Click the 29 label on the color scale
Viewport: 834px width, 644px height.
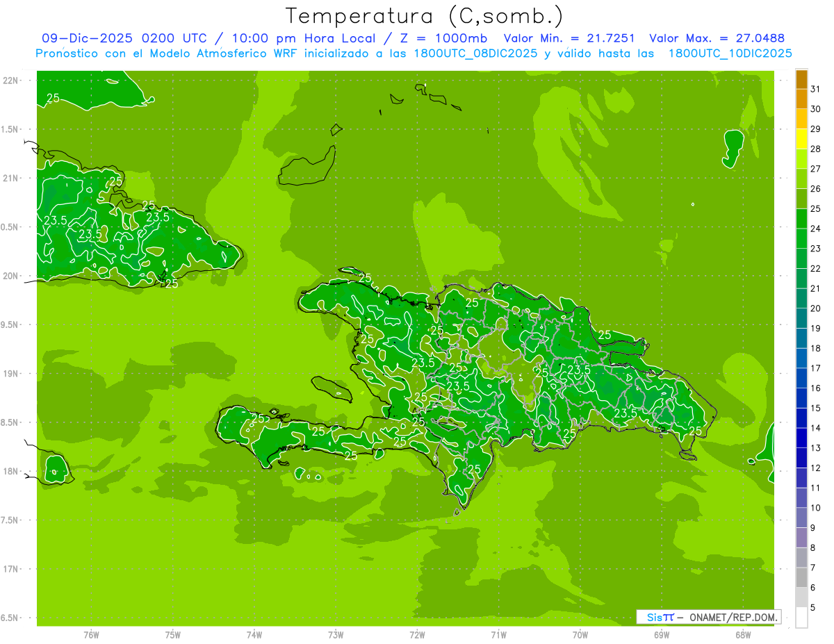click(x=816, y=129)
